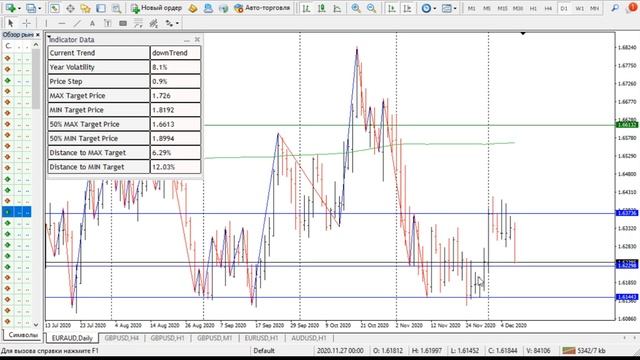Toggle the Terminal window icon
The width and height of the screenshot is (640, 360).
point(101,8)
